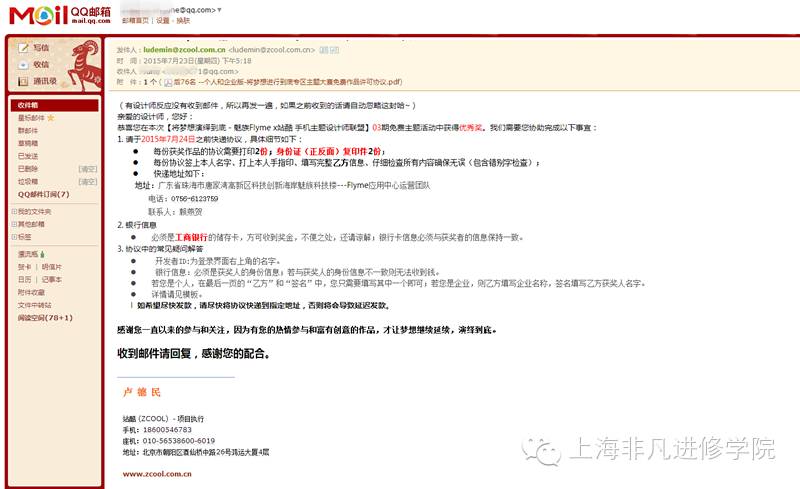The height and width of the screenshot is (489, 800).
Task: Click the 写信 compose pencil icon
Action: (x=23, y=48)
